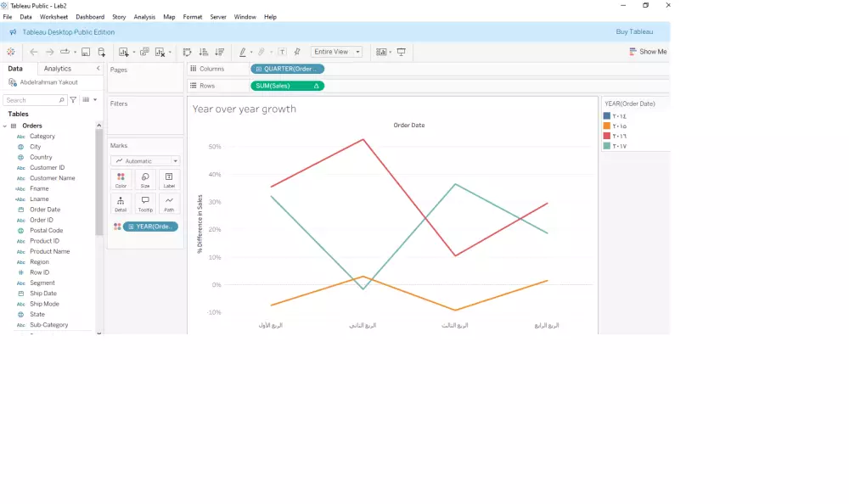The height and width of the screenshot is (504, 849).
Task: Click the Path button in Marks card
Action: (x=169, y=204)
